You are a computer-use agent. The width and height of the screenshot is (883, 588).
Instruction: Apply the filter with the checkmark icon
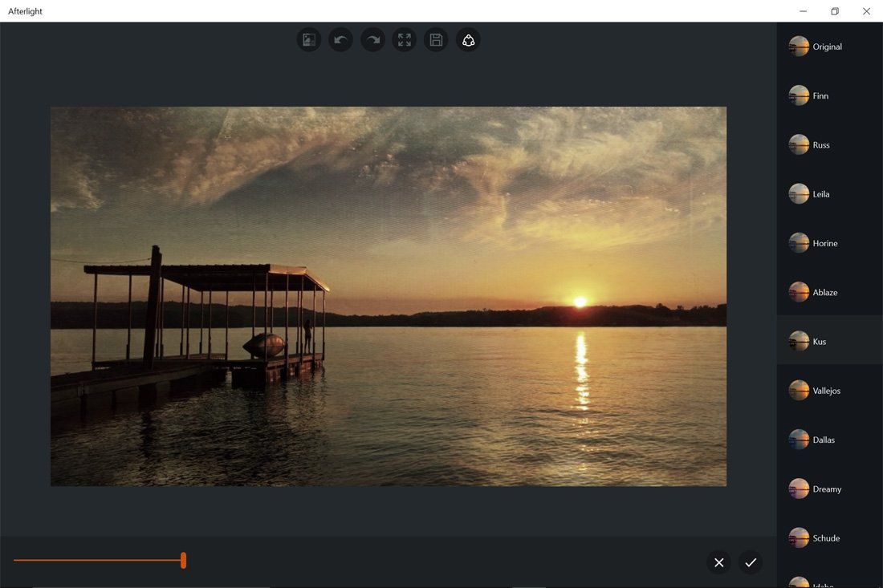click(x=751, y=562)
